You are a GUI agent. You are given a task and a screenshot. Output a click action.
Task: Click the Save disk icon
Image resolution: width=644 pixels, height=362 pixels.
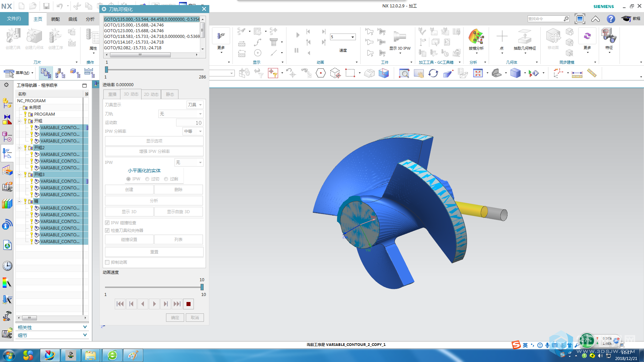[46, 6]
